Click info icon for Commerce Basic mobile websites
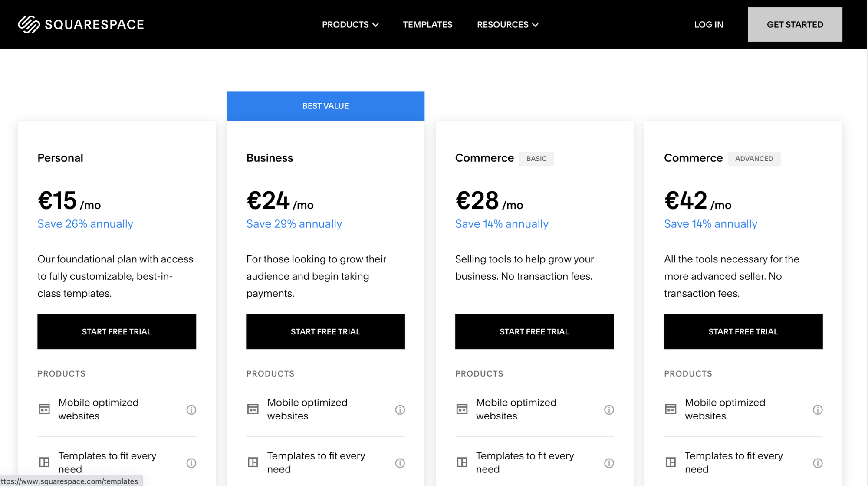 point(609,409)
